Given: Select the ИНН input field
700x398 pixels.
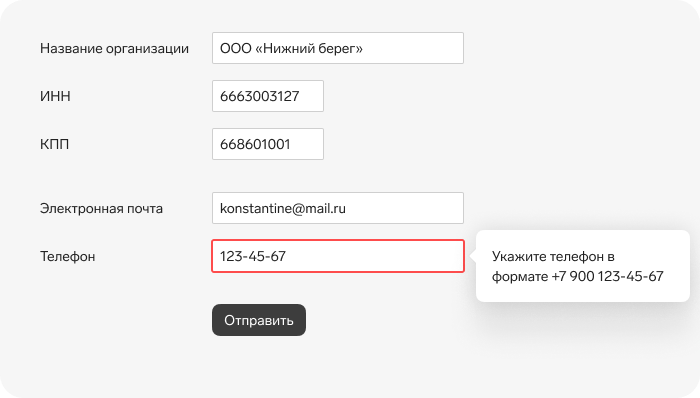Looking at the screenshot, I should [268, 96].
